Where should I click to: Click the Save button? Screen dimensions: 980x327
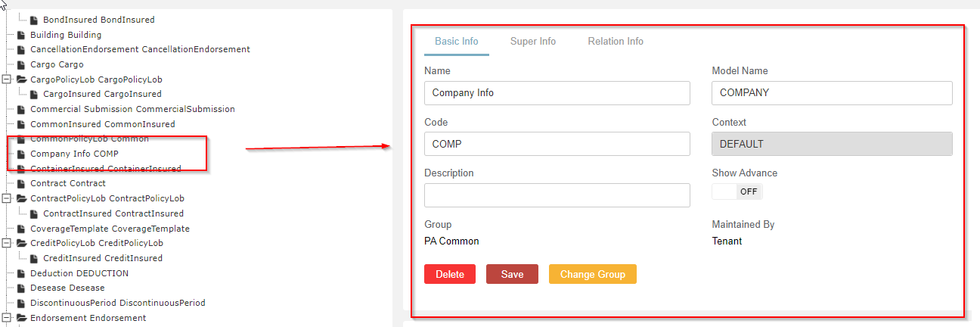point(512,274)
